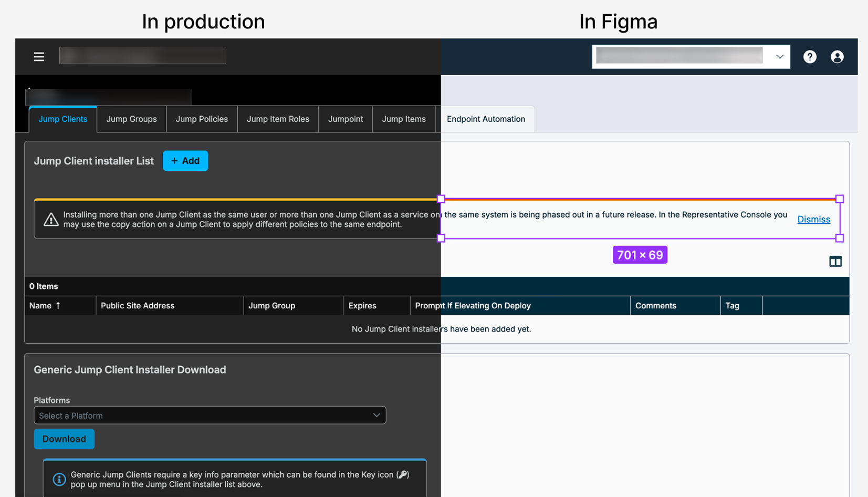This screenshot has width=868, height=497.
Task: Open the hamburger navigation menu
Action: 39,57
